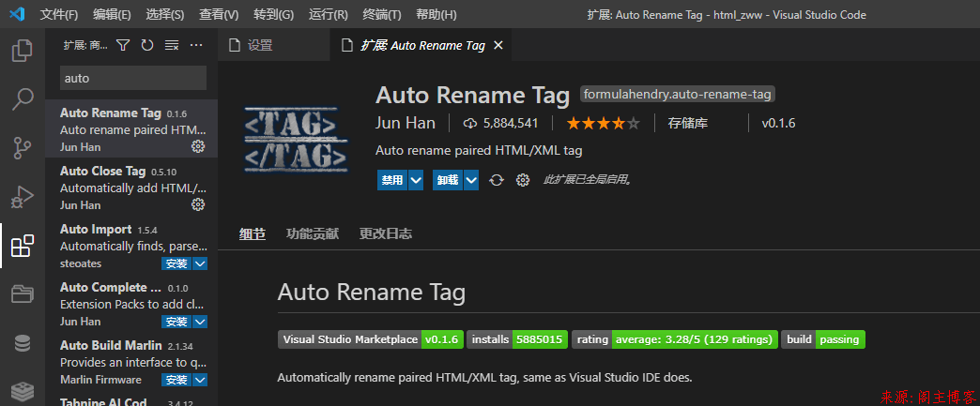The height and width of the screenshot is (406, 980).
Task: Open the 运行(R) menu
Action: pyautogui.click(x=329, y=14)
